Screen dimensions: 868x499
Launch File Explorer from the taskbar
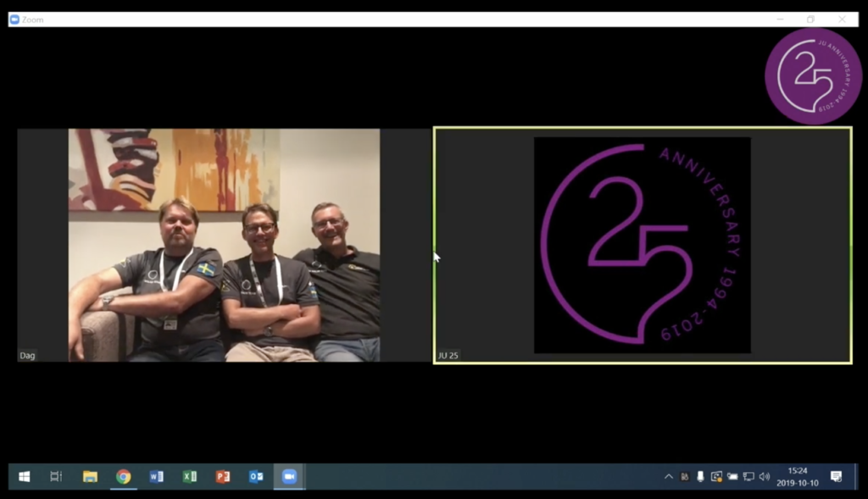(90, 476)
